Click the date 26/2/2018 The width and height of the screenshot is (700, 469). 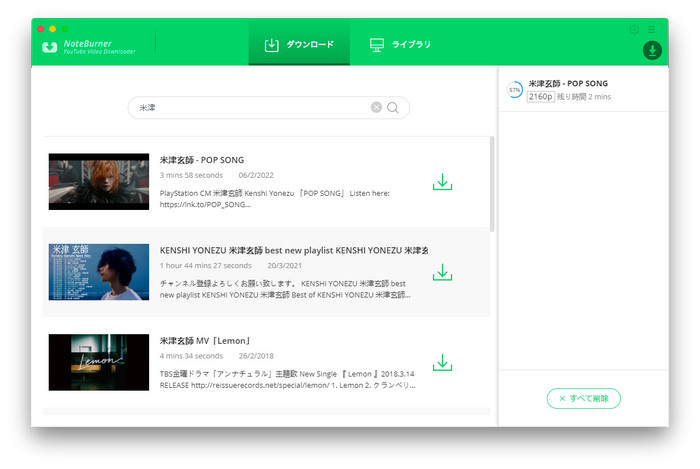[256, 356]
